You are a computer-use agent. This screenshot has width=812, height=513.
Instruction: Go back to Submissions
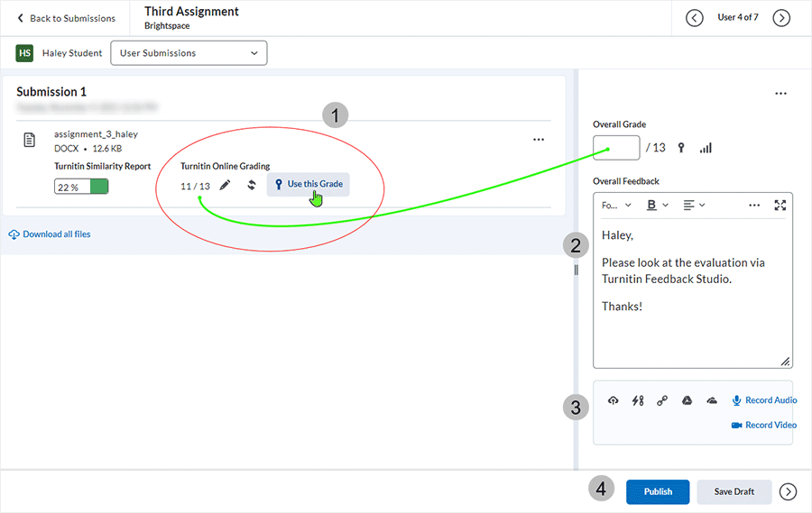[x=66, y=18]
